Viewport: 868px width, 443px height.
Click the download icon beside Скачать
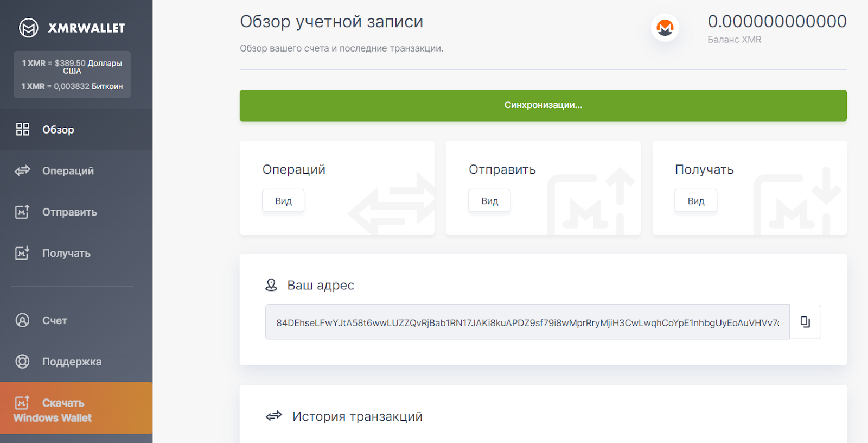(22, 402)
